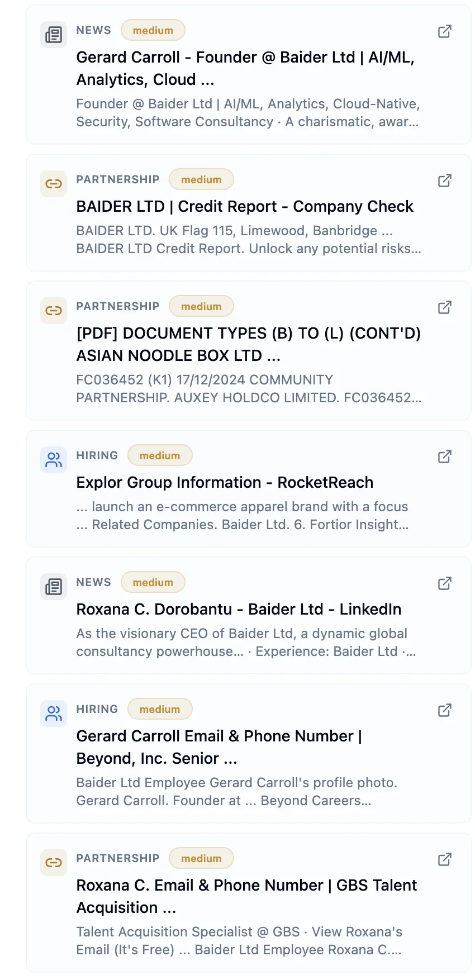Open 'Gerard Carroll - Founder @ Baider Ltd' title
The height and width of the screenshot is (980, 475).
tap(245, 68)
